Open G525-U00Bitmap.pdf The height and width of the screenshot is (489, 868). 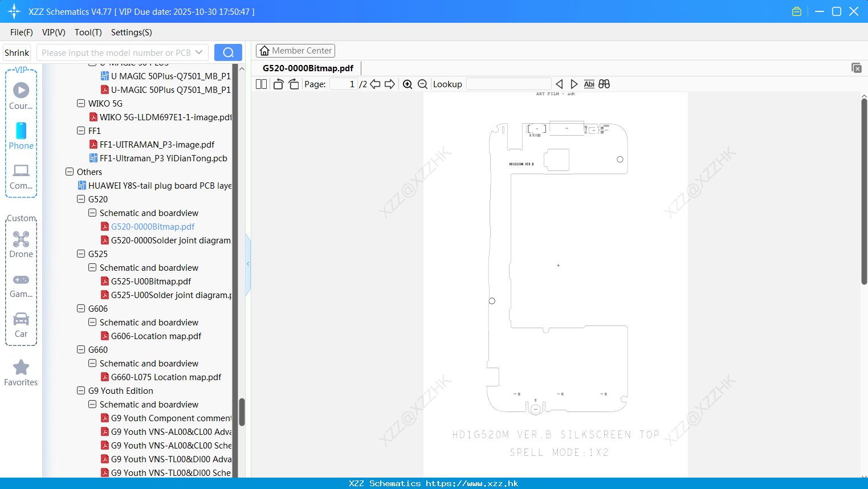tap(146, 281)
